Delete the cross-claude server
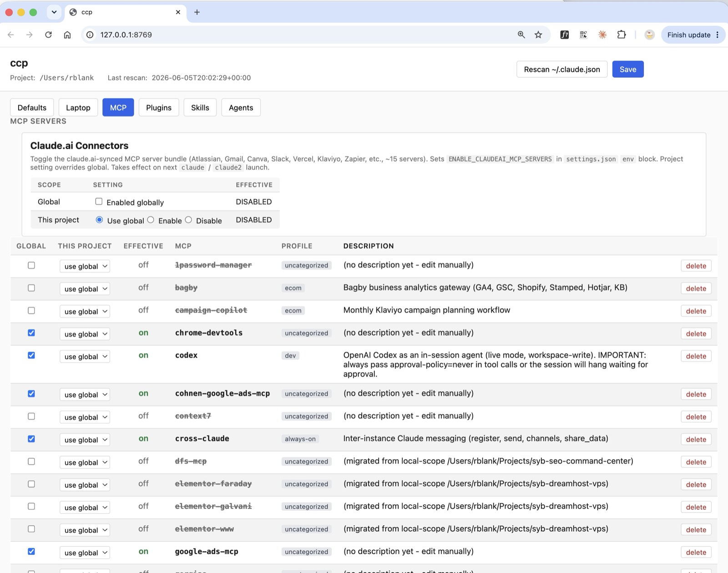Screen dimensions: 728x573 click(696, 440)
